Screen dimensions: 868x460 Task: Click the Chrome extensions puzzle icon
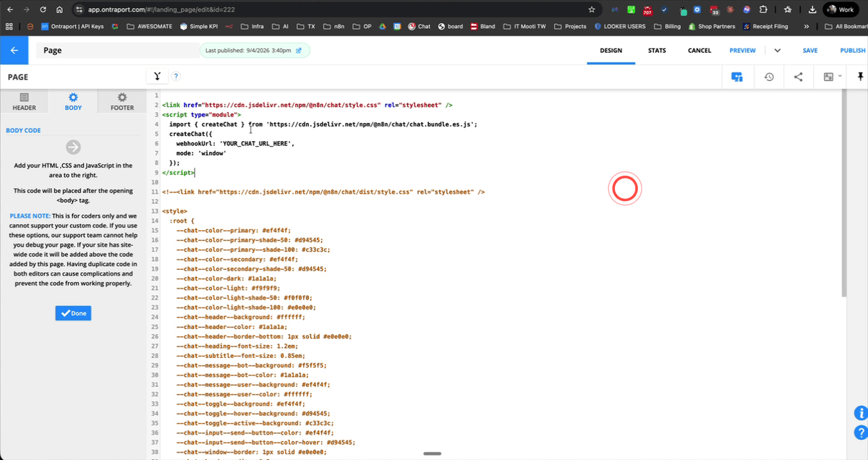(x=762, y=9)
